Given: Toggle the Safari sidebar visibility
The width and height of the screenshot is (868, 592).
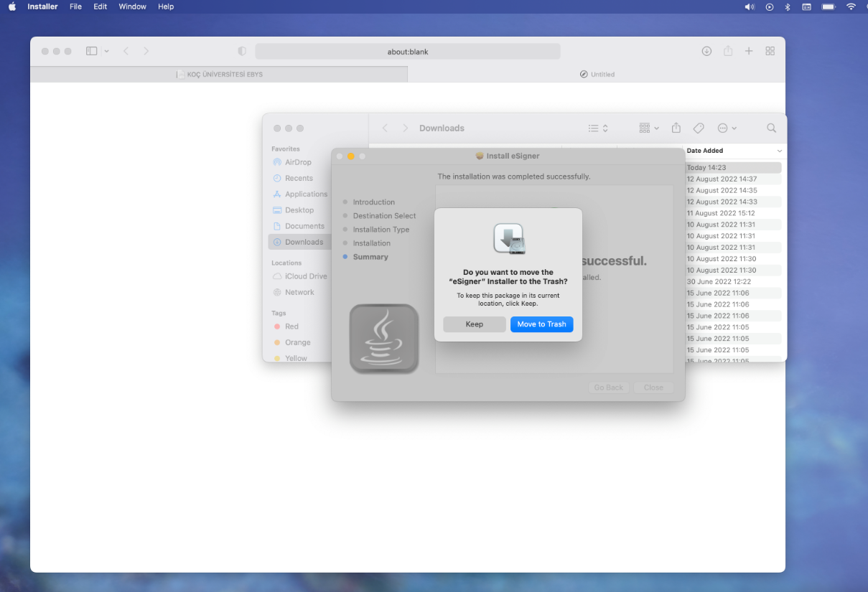Looking at the screenshot, I should (92, 51).
